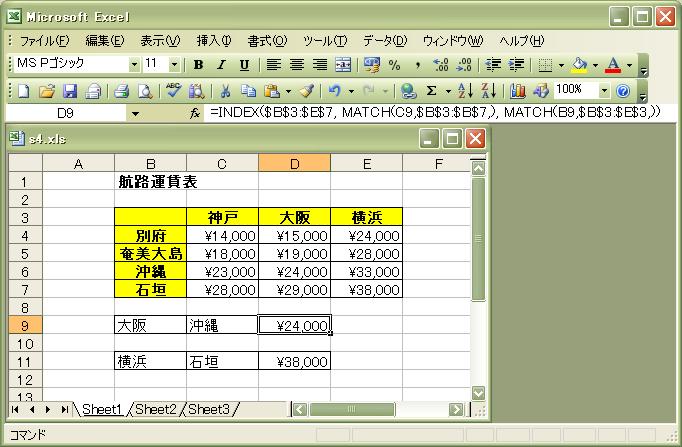Select the format painter brush

tap(307, 91)
